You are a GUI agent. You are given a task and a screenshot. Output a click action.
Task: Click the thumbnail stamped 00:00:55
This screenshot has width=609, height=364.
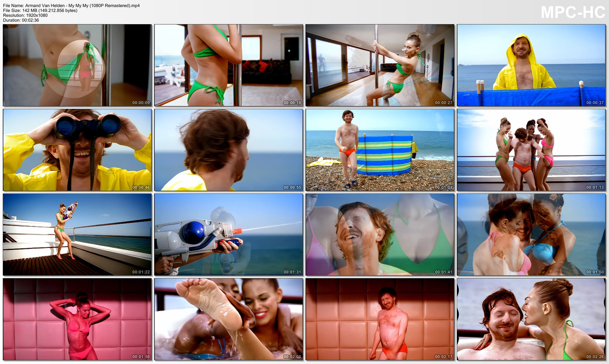click(228, 150)
